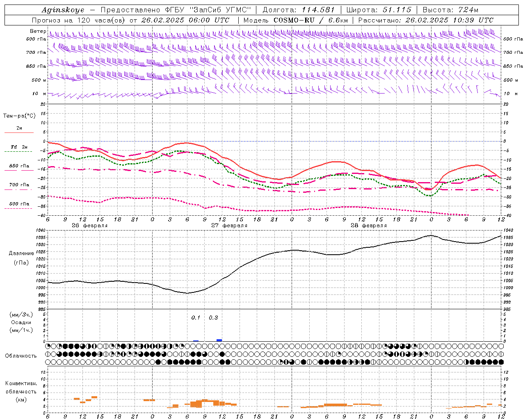Click the "Рассчитано: 26.02.2025 10:39 UTC" timestamp
This screenshot has height=420, width=525.
tap(426, 20)
